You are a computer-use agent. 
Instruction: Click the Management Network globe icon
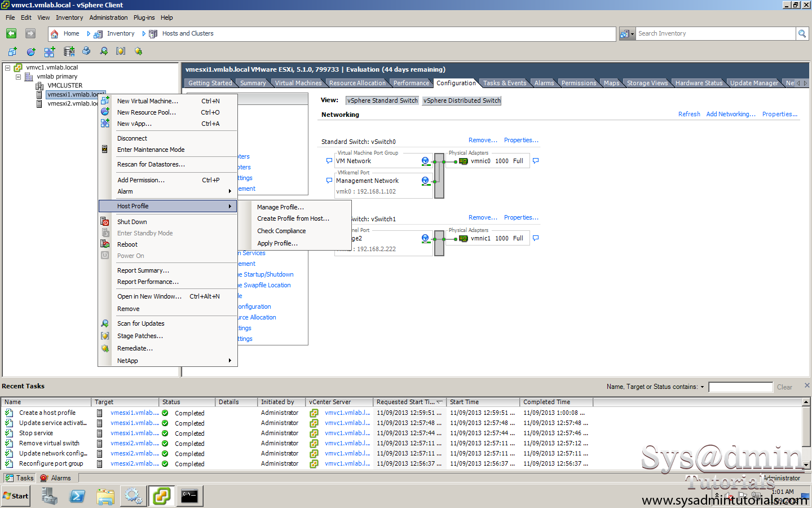click(425, 181)
